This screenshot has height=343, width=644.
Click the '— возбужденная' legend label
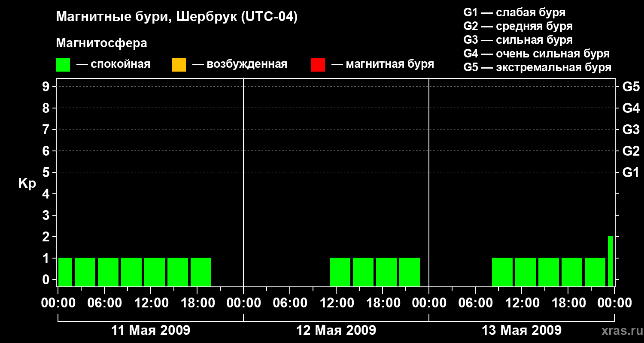click(x=240, y=64)
